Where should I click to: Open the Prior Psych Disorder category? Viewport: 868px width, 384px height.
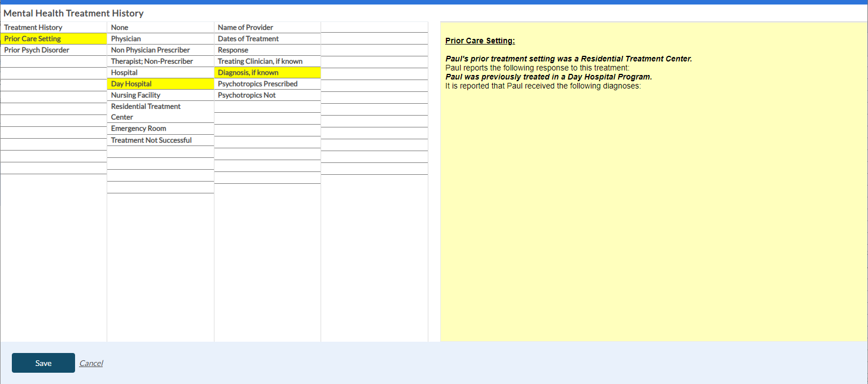tap(37, 50)
